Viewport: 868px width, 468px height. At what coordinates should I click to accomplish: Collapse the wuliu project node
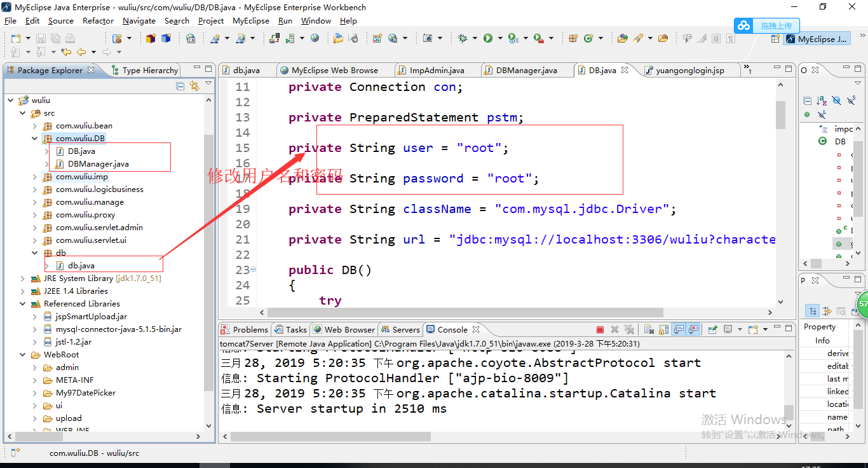tap(11, 100)
